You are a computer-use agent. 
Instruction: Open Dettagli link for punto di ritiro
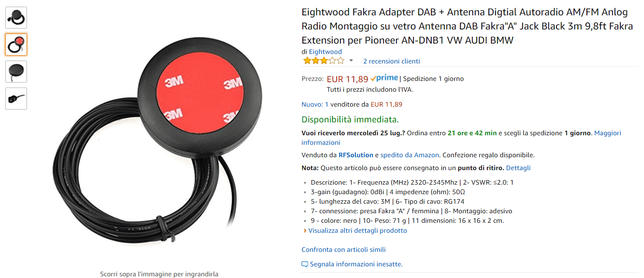[x=518, y=168]
